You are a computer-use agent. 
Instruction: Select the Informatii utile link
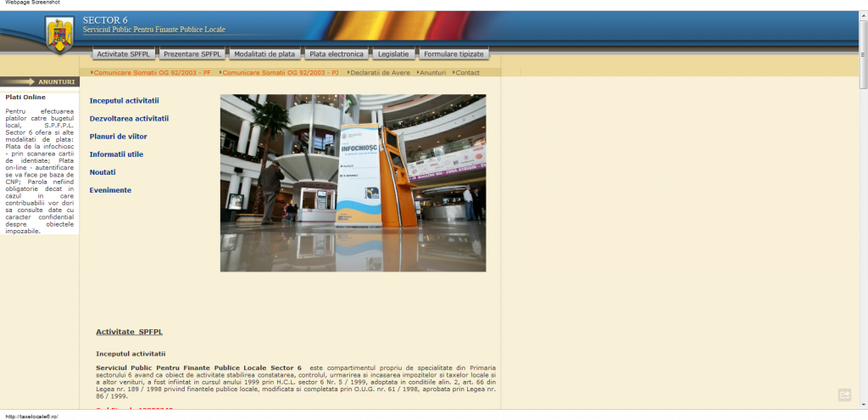pos(116,154)
